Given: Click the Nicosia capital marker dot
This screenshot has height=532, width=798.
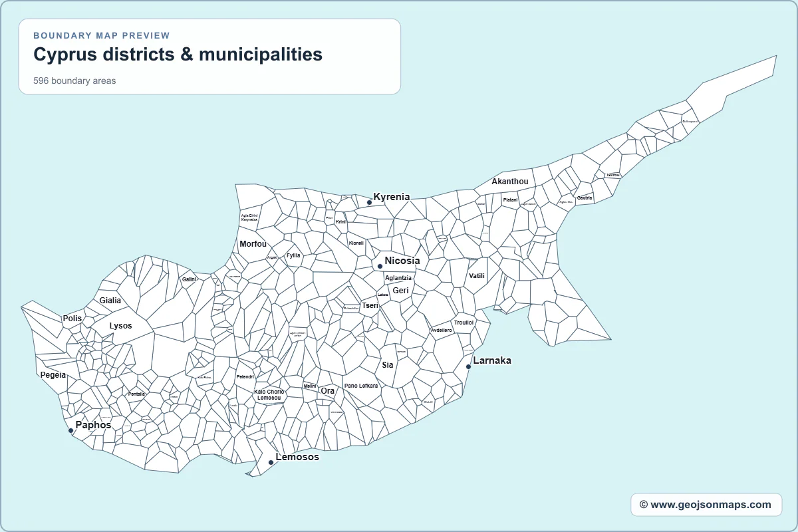Looking at the screenshot, I should coord(380,266).
